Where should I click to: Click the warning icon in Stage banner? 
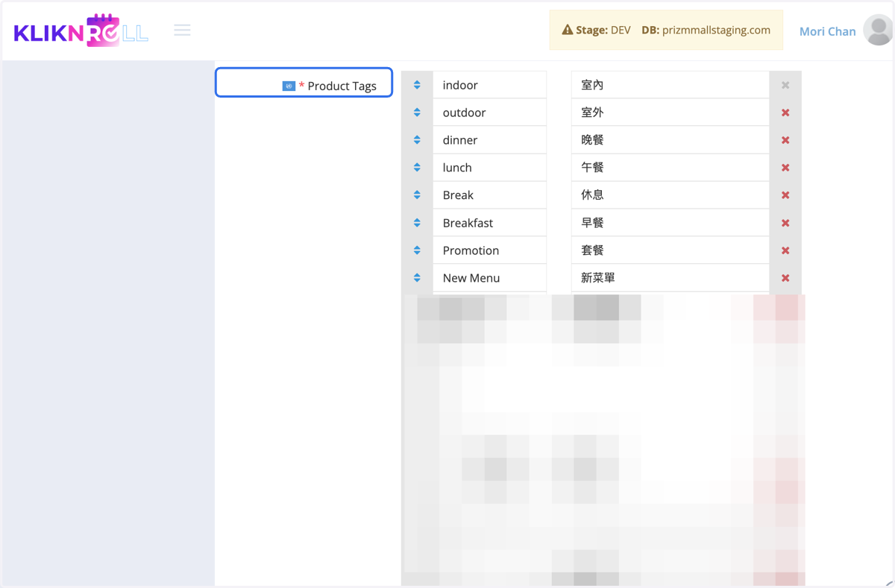pyautogui.click(x=568, y=31)
